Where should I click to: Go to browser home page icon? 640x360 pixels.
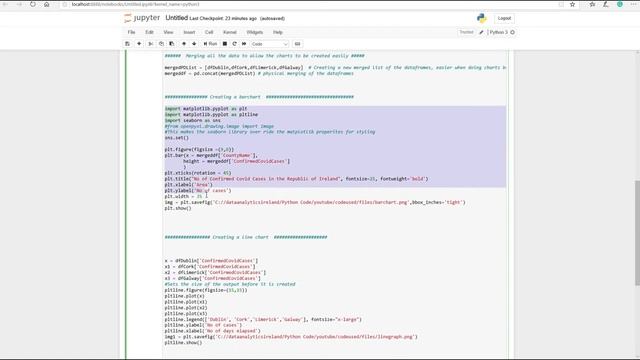47,4
